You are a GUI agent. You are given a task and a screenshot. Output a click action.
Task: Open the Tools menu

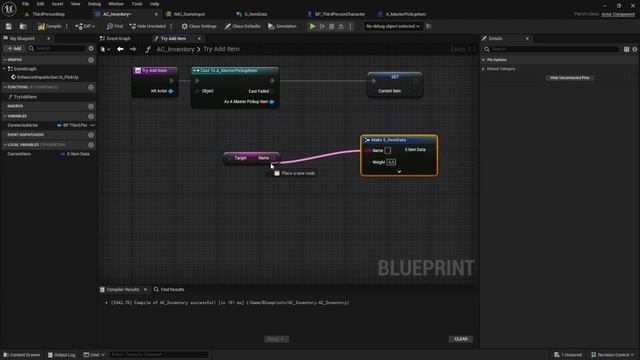137,4
